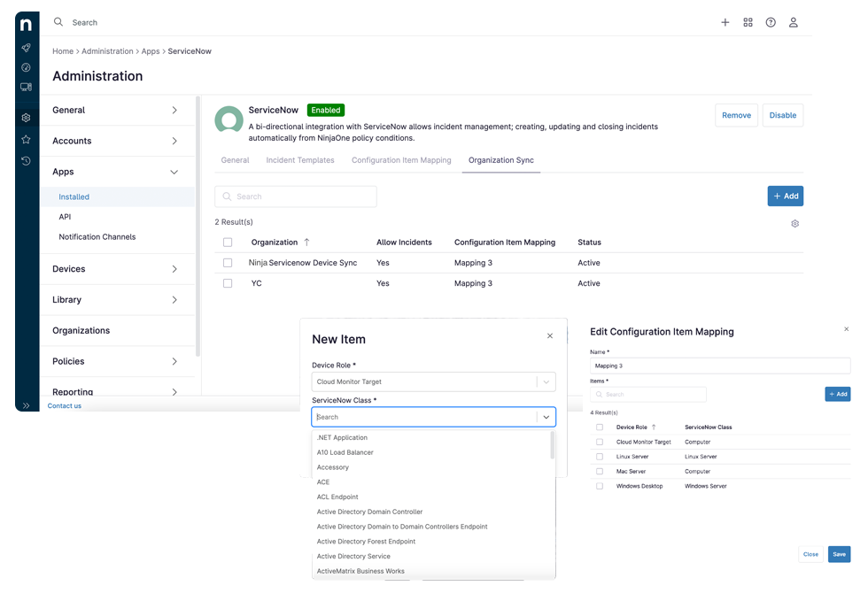Select the YC organization checkbox
The width and height of the screenshot is (868, 593).
(x=228, y=283)
